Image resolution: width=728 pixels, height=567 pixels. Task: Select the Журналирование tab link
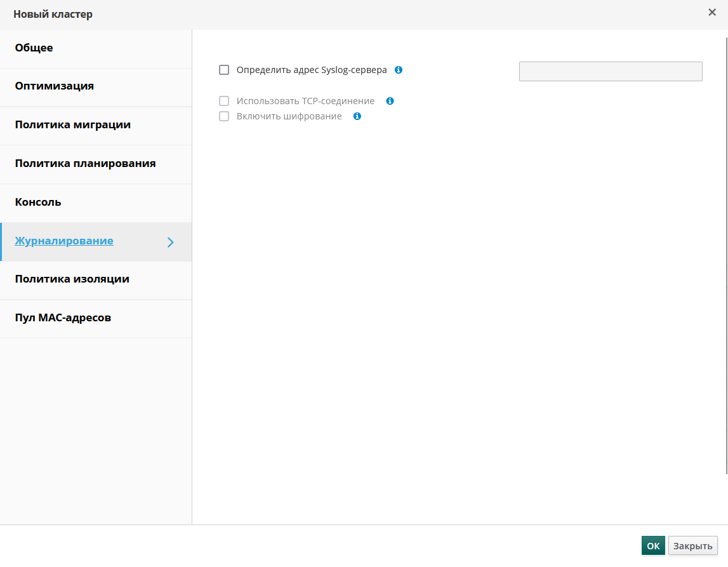64,241
